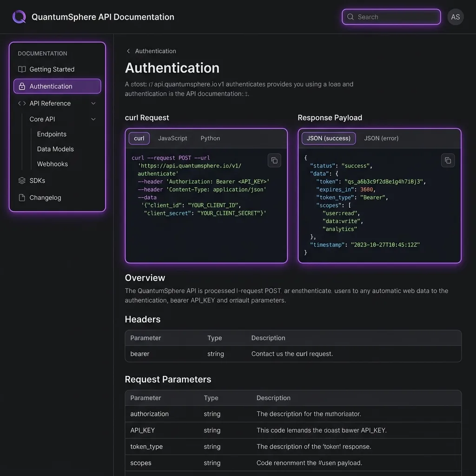Click the Request Parameters heading
The image size is (476, 476).
(168, 379)
